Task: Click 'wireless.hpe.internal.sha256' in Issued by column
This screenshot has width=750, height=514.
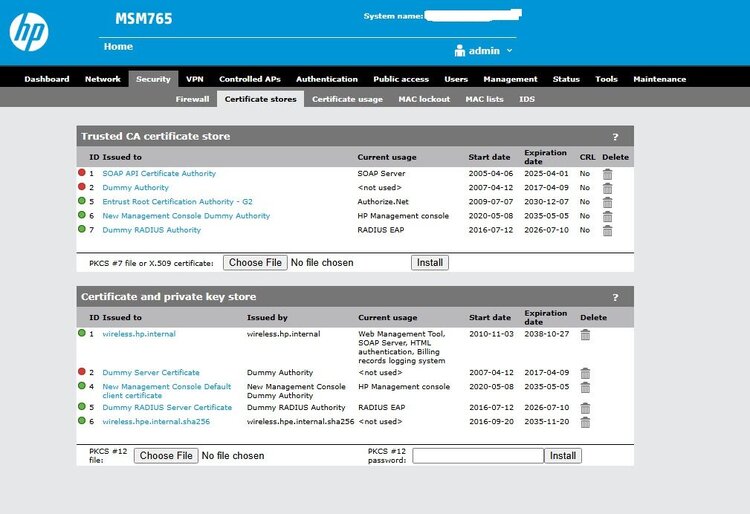Action: pos(300,422)
